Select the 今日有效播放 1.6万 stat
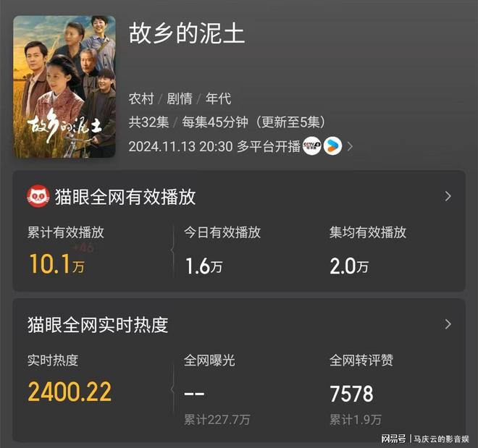 [204, 266]
